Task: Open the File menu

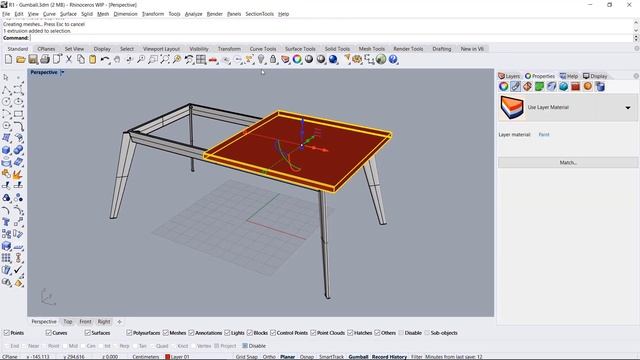Action: tap(6, 14)
